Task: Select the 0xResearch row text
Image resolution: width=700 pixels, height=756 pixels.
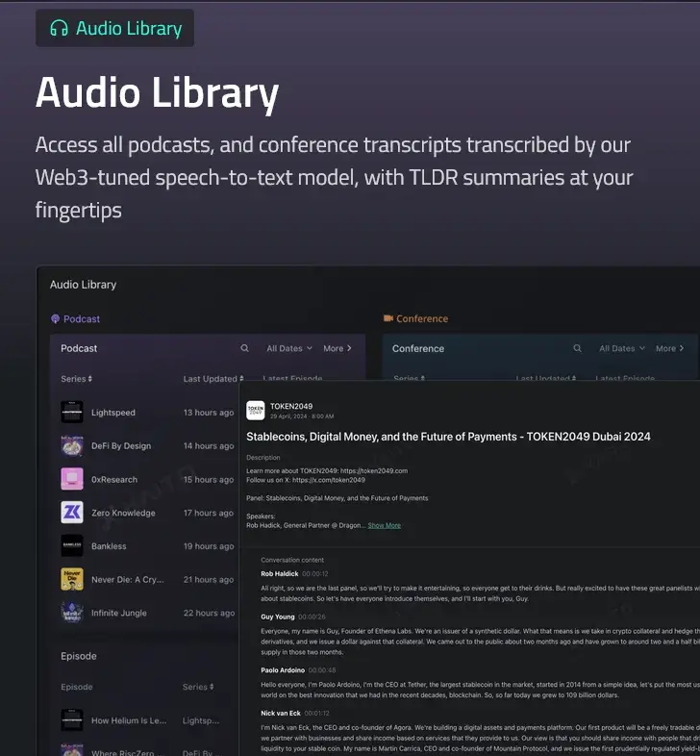Action: tap(114, 479)
